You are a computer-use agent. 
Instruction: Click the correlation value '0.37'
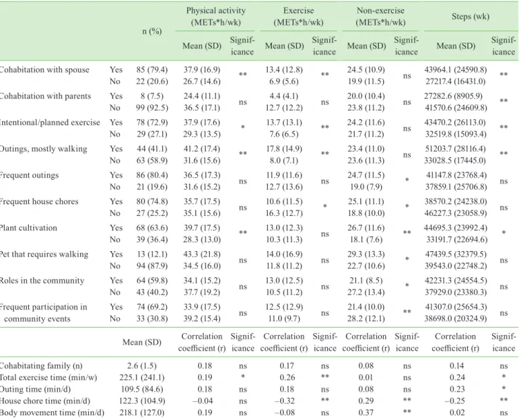(x=366, y=412)
